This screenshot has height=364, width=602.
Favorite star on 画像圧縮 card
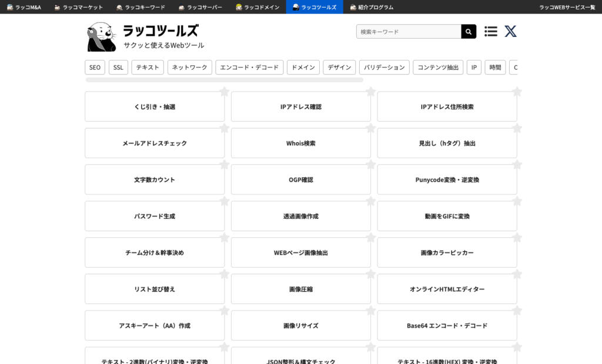(x=370, y=274)
